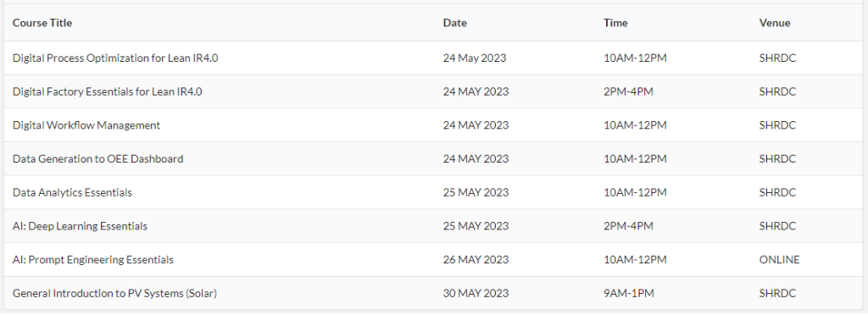Click General Introduction to PV Systems (Solar)
The image size is (868, 315).
(x=114, y=294)
